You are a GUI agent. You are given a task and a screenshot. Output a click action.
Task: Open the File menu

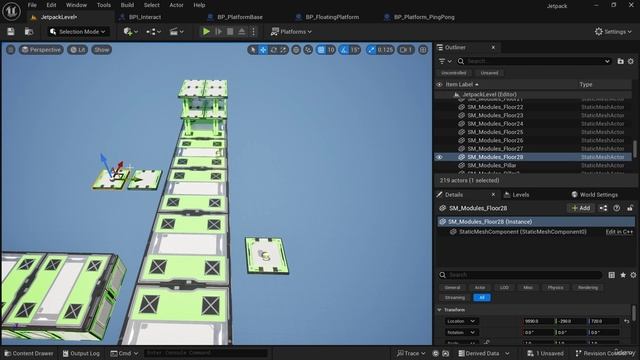[32, 5]
